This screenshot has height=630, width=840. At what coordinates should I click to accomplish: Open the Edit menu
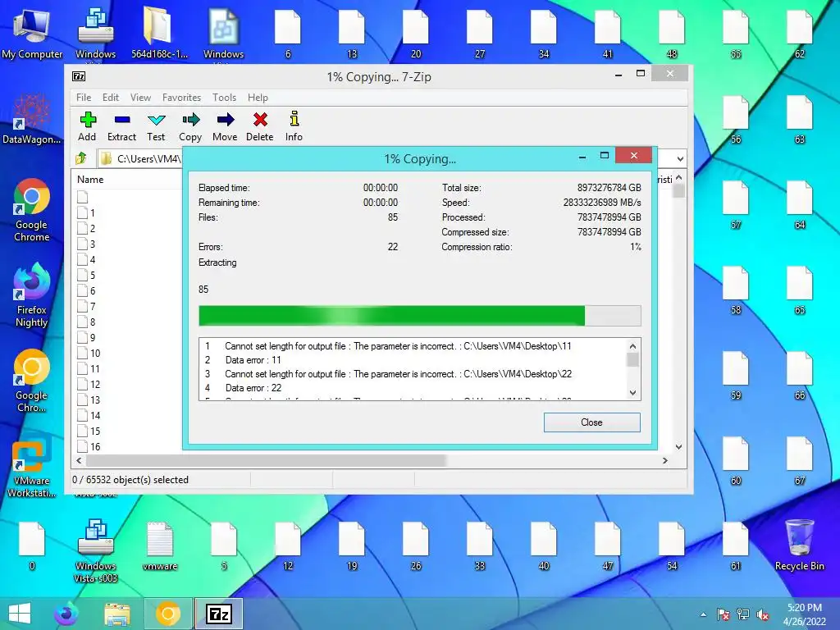[x=111, y=98]
